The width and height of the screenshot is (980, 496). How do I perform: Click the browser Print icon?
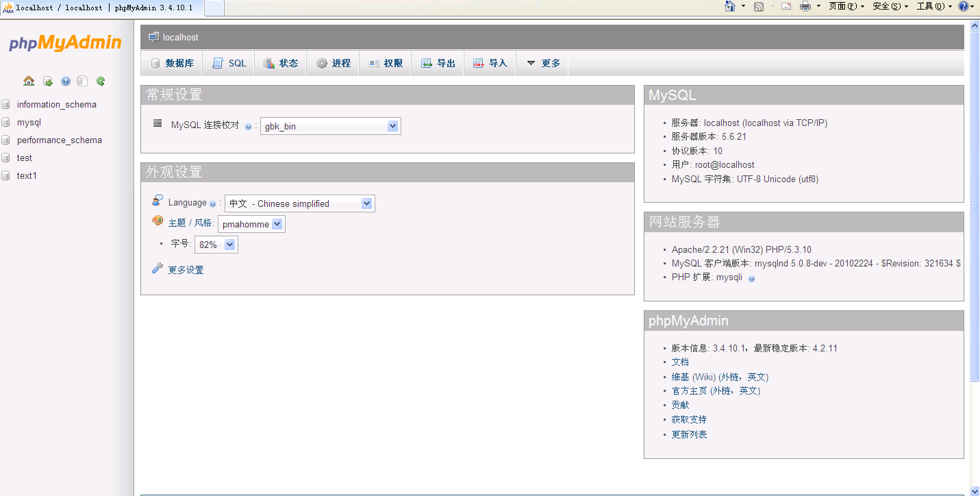click(x=806, y=6)
